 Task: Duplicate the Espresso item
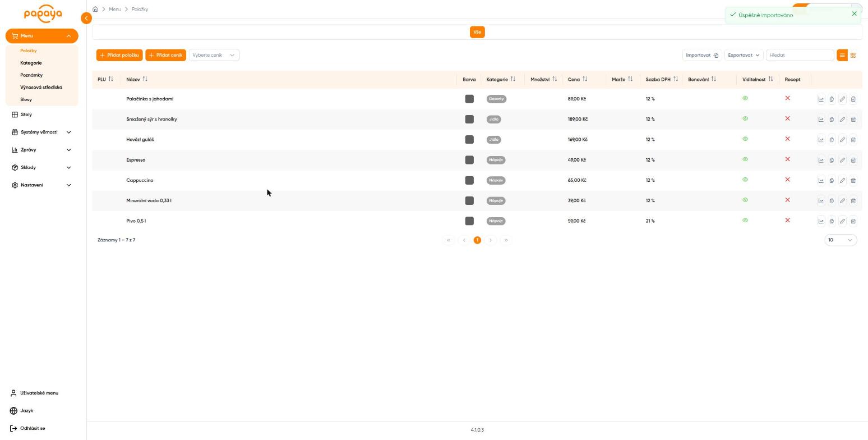pos(832,160)
